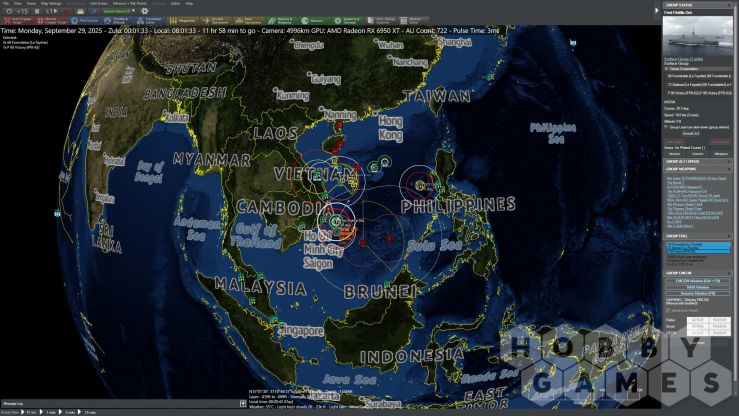The image size is (739, 416).
Task: Open the Editor menu
Action: pos(175,3)
